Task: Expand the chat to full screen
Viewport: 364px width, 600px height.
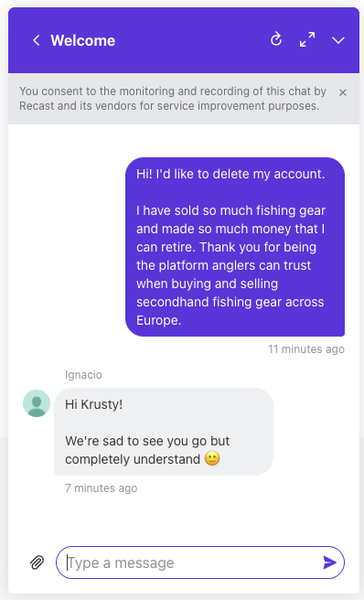Action: [307, 40]
